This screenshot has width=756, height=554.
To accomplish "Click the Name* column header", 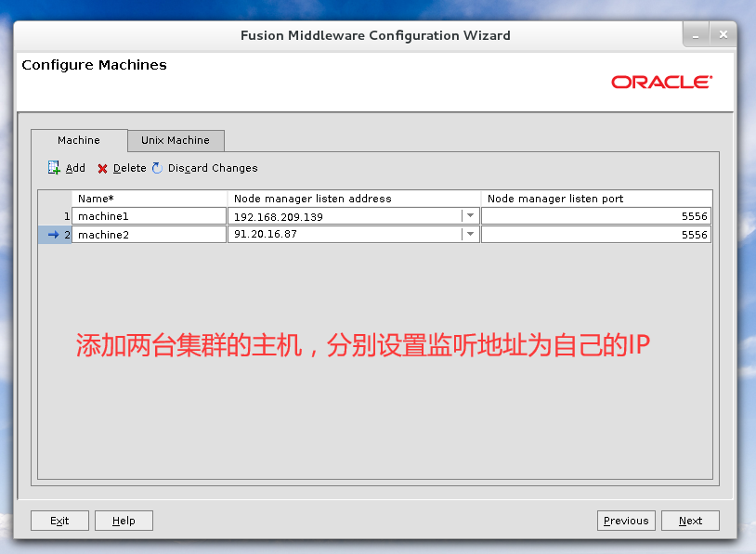I will click(x=150, y=199).
